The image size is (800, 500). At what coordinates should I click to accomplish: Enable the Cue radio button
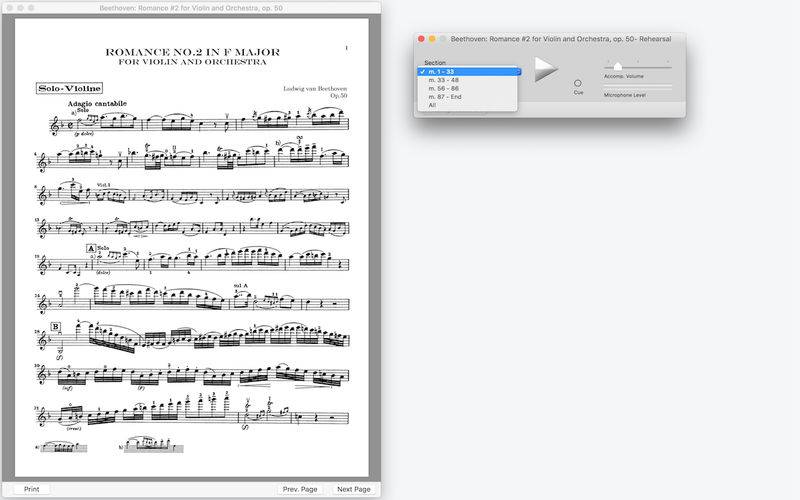click(x=578, y=83)
